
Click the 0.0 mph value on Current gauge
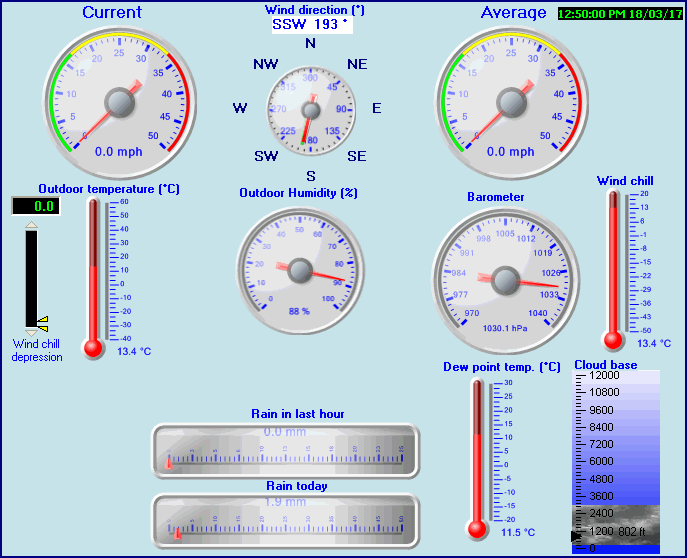[119, 152]
